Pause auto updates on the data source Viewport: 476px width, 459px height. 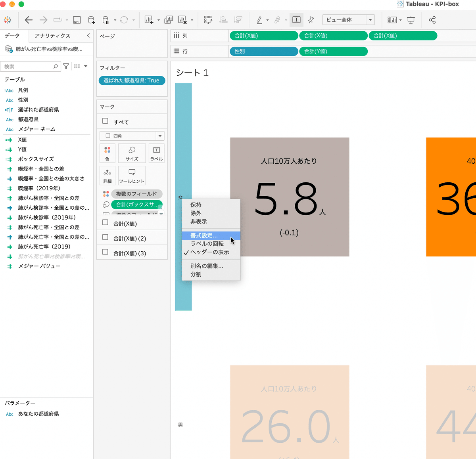106,20
